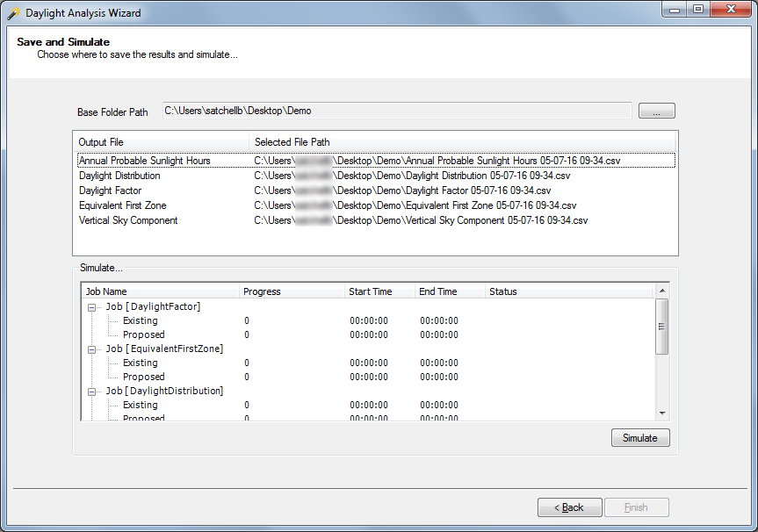Screen dimensions: 758x532
Task: Click the Start Time column header
Action: point(380,291)
